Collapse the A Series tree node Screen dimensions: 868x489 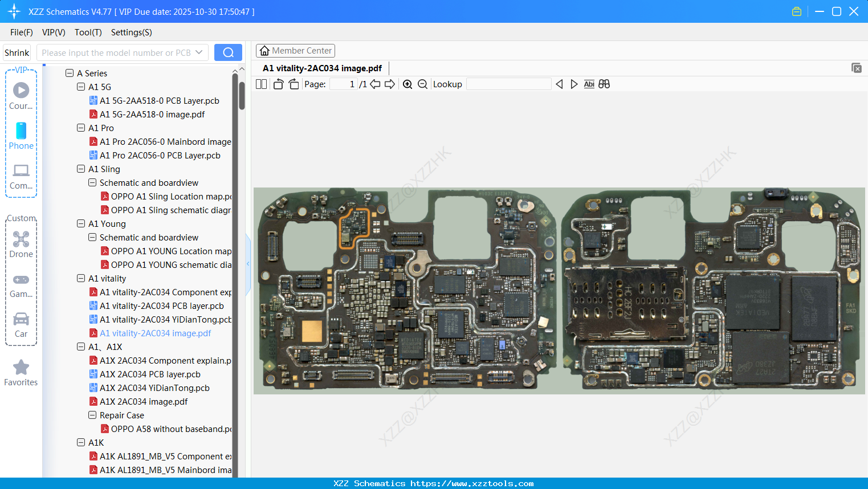(70, 74)
